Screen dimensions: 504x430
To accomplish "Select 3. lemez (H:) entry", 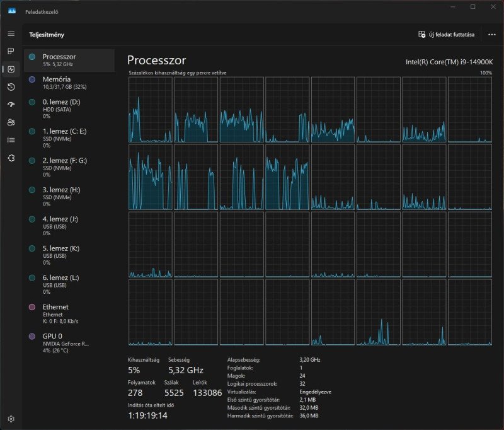I will 69,197.
